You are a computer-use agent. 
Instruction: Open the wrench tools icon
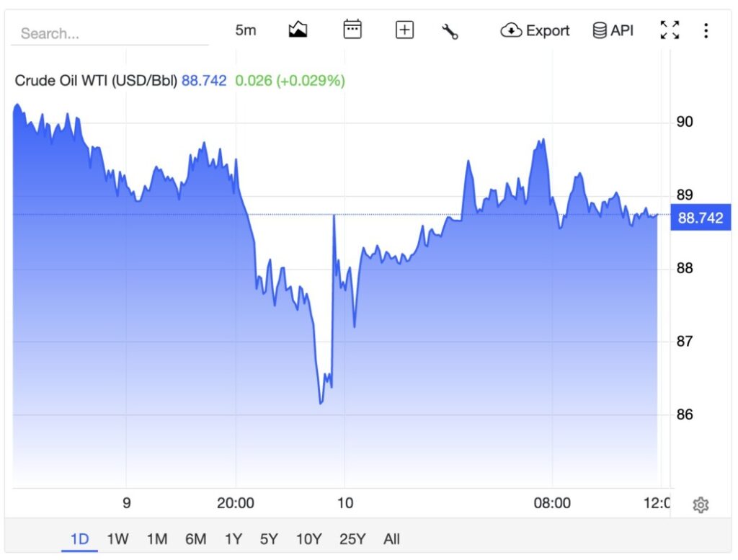(x=450, y=32)
